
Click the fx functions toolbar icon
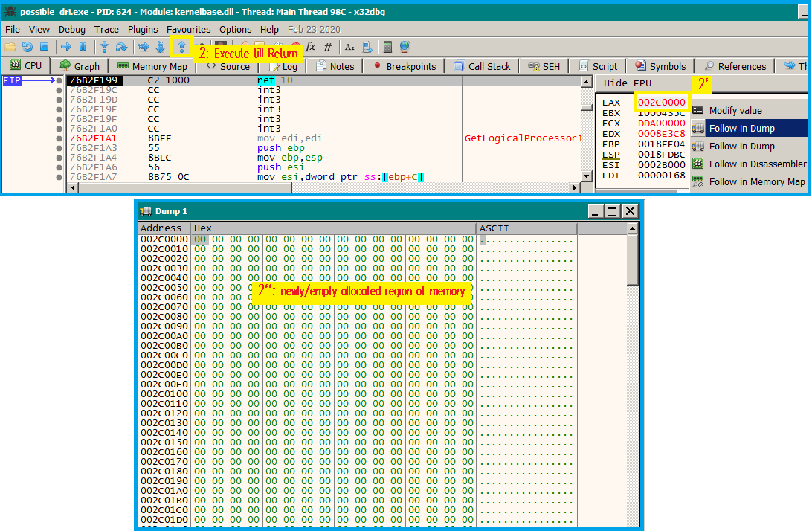pos(311,47)
